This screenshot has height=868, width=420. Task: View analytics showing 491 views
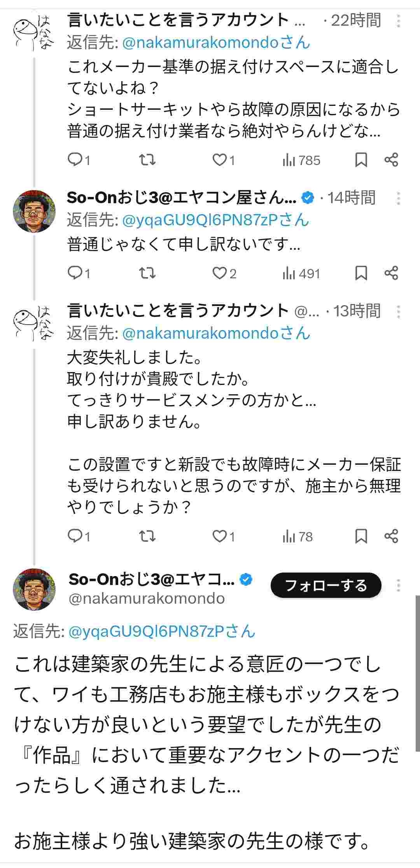(301, 274)
